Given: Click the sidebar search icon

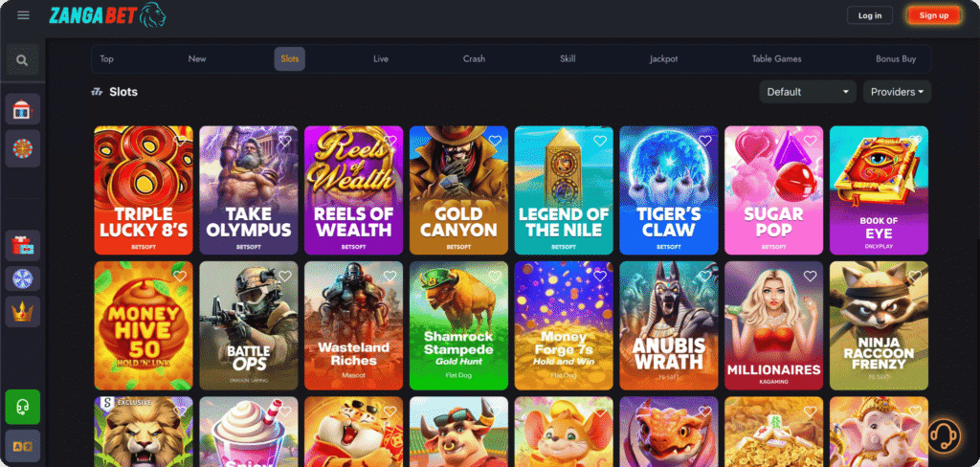Looking at the screenshot, I should (x=23, y=60).
